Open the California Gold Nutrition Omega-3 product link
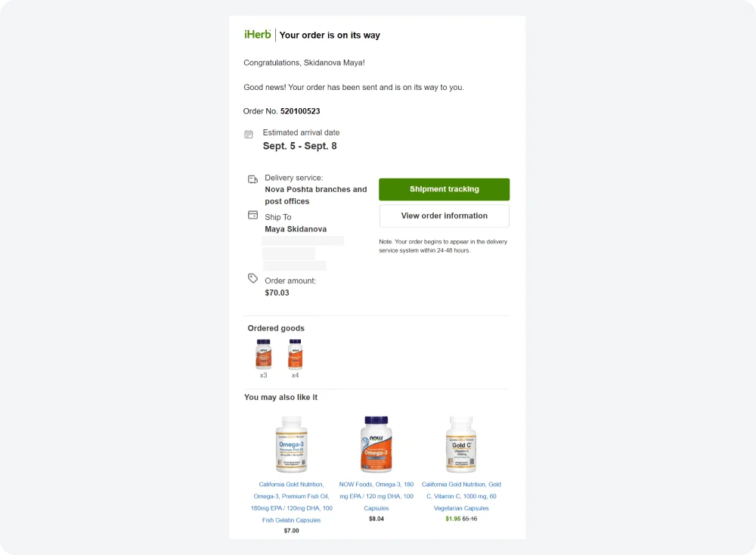 292,496
